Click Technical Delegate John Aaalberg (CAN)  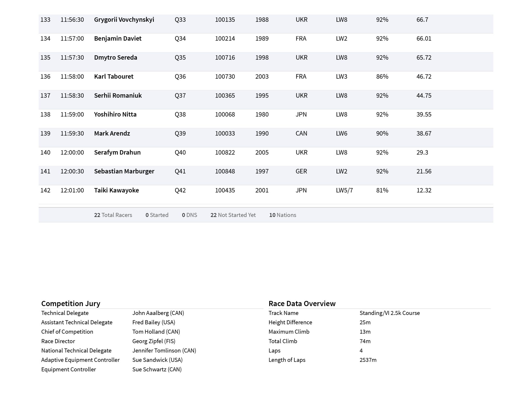pos(158,313)
